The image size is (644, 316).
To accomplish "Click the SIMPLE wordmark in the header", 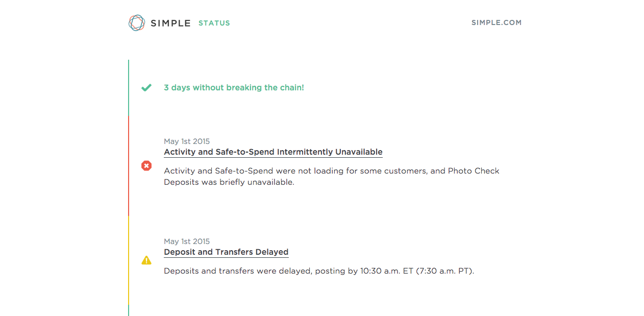I will point(170,23).
